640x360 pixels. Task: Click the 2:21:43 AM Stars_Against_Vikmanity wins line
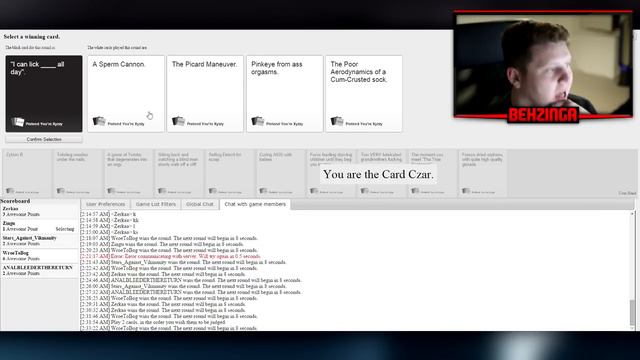coord(183,262)
